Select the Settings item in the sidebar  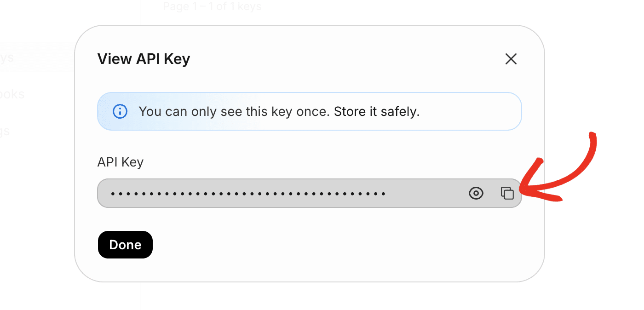point(7,131)
